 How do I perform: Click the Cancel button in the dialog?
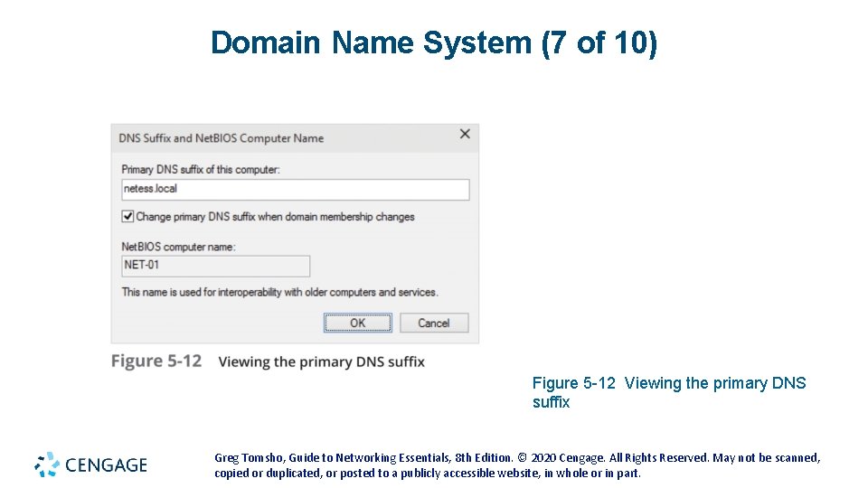(x=434, y=323)
